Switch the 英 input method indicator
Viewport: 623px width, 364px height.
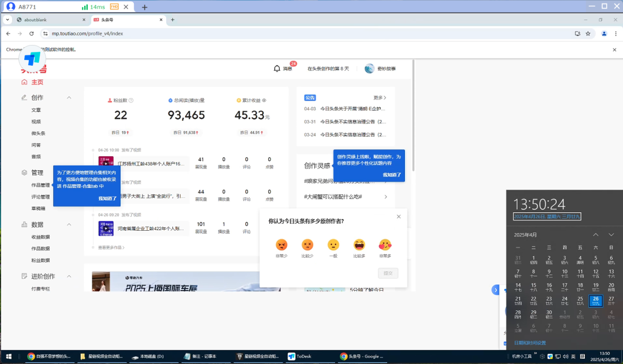[573, 357]
